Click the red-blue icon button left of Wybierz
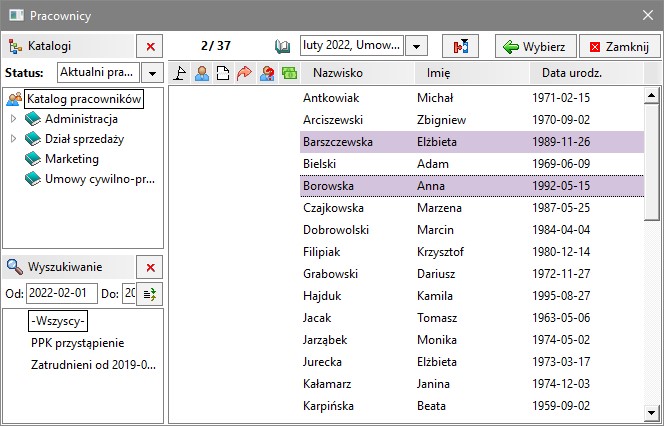Image resolution: width=664 pixels, height=426 pixels. coord(460,47)
